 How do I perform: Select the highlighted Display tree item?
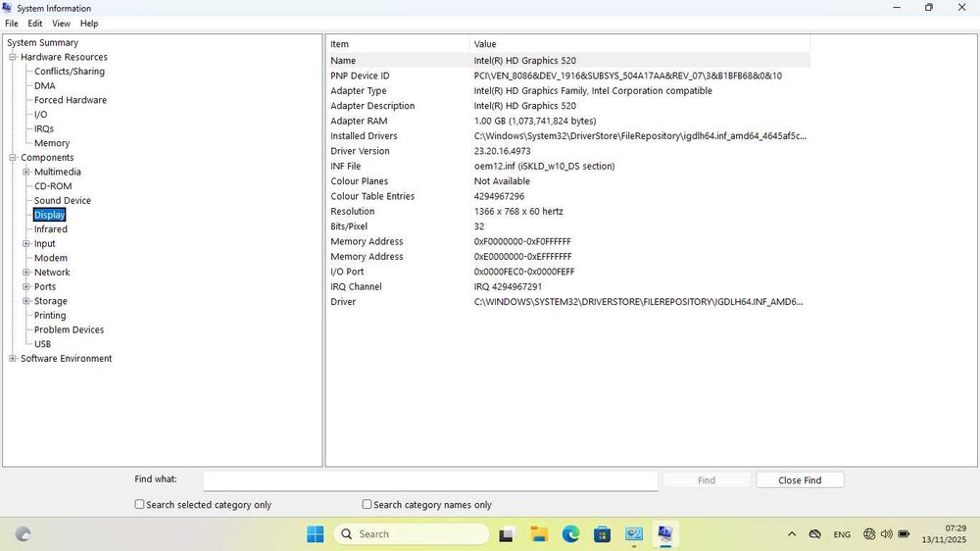(x=49, y=215)
